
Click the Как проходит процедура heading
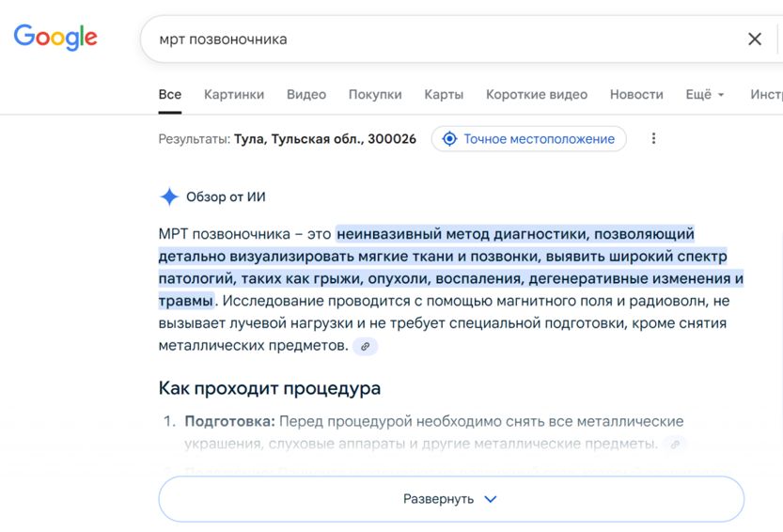tap(270, 388)
